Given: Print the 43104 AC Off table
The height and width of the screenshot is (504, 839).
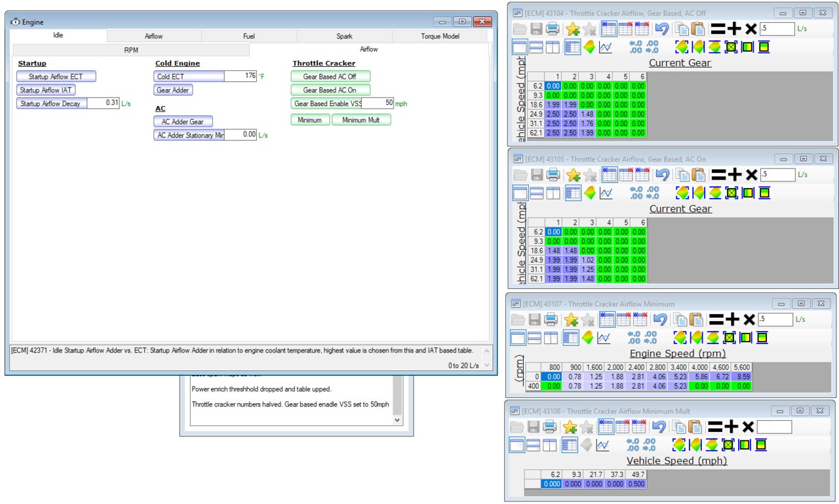Looking at the screenshot, I should tap(553, 28).
